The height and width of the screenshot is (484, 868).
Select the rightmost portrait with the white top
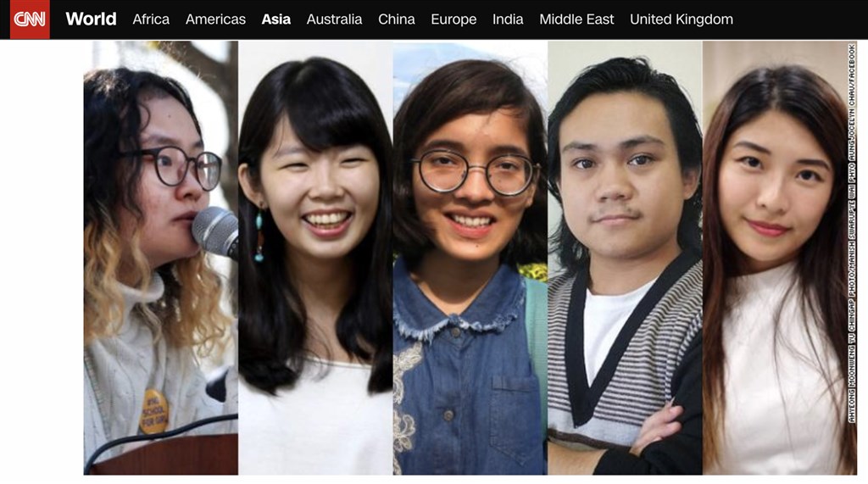point(775,258)
